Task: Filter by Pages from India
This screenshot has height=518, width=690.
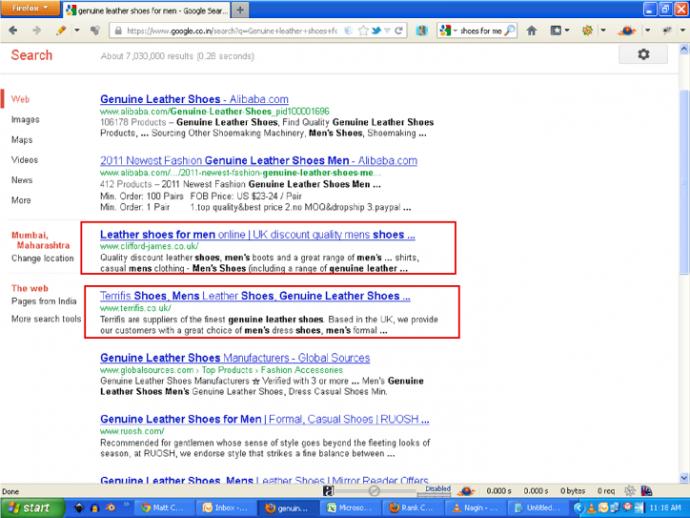Action: tap(44, 301)
